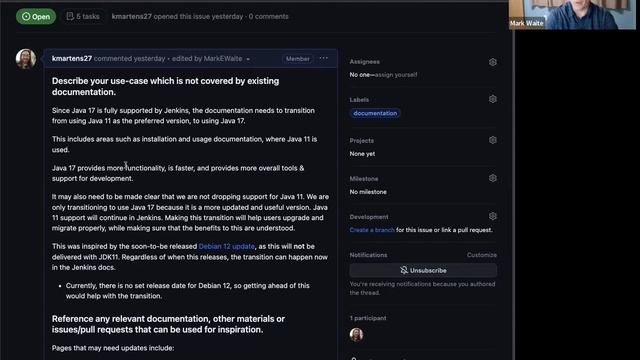Open the Milestone gear settings
This screenshot has height=360, width=640.
(x=493, y=178)
